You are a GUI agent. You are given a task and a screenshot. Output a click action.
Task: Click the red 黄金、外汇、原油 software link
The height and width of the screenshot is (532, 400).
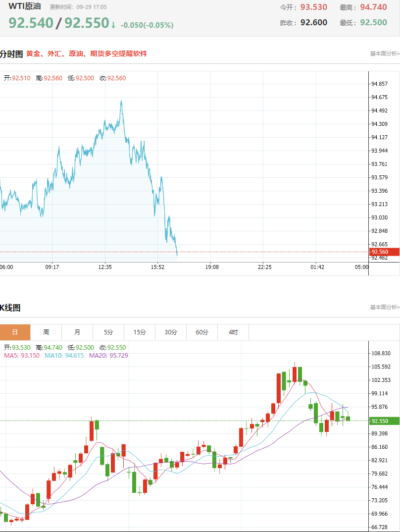(87, 53)
